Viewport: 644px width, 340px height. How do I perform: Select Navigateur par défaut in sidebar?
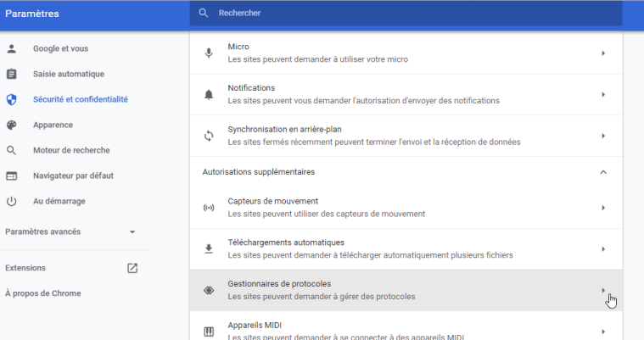(x=73, y=176)
